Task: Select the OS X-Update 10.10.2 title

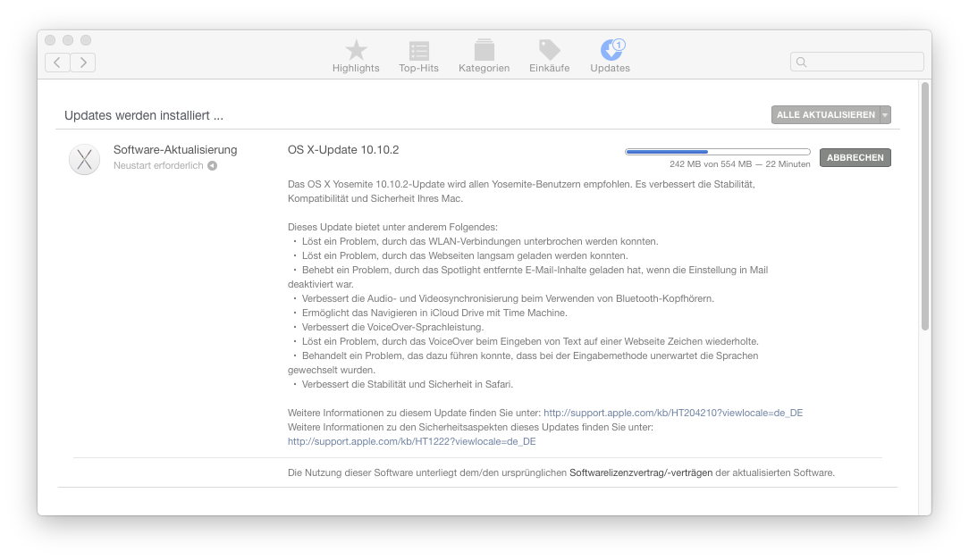Action: 343,150
